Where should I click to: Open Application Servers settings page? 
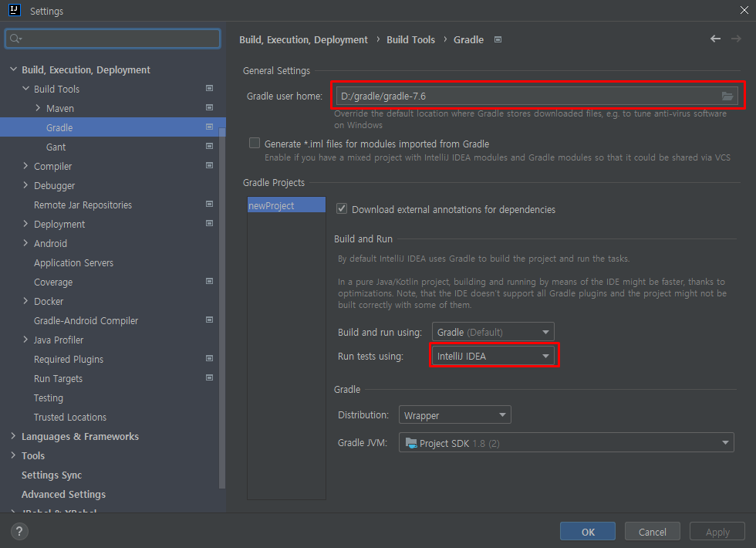74,263
